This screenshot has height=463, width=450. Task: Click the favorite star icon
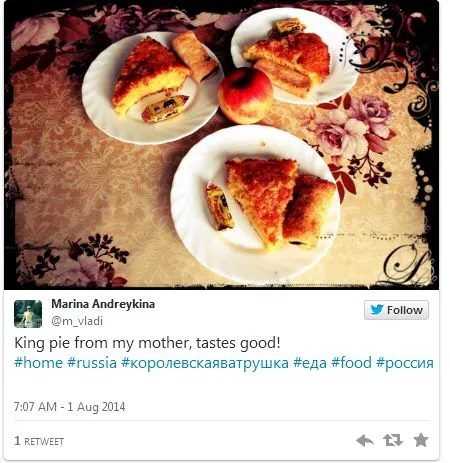click(421, 440)
